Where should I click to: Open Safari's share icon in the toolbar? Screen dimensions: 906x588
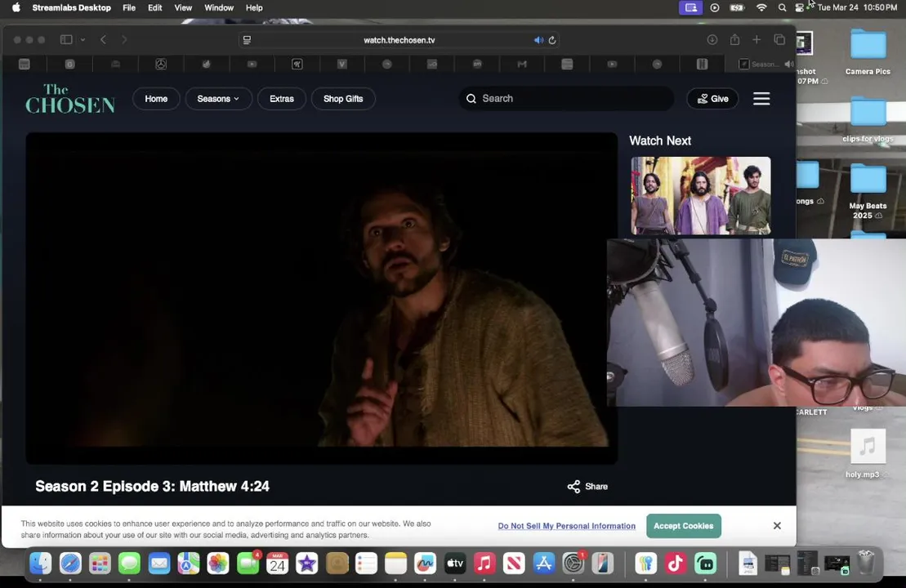click(734, 39)
